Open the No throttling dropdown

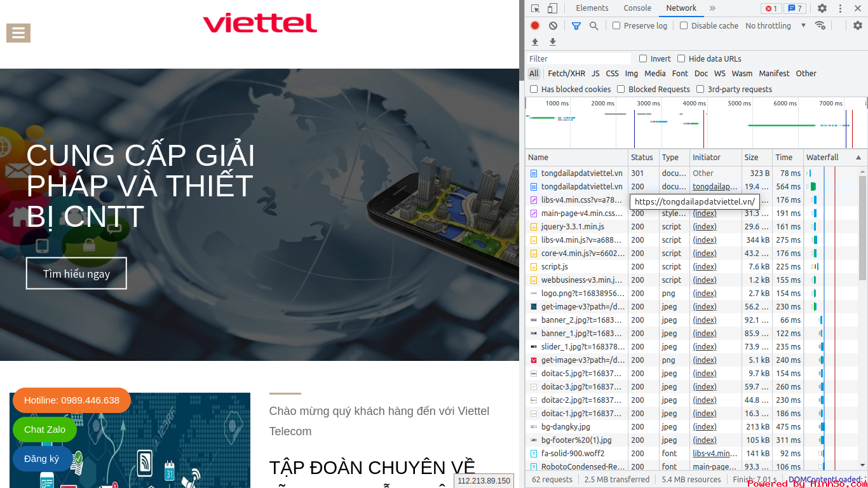pos(775,25)
